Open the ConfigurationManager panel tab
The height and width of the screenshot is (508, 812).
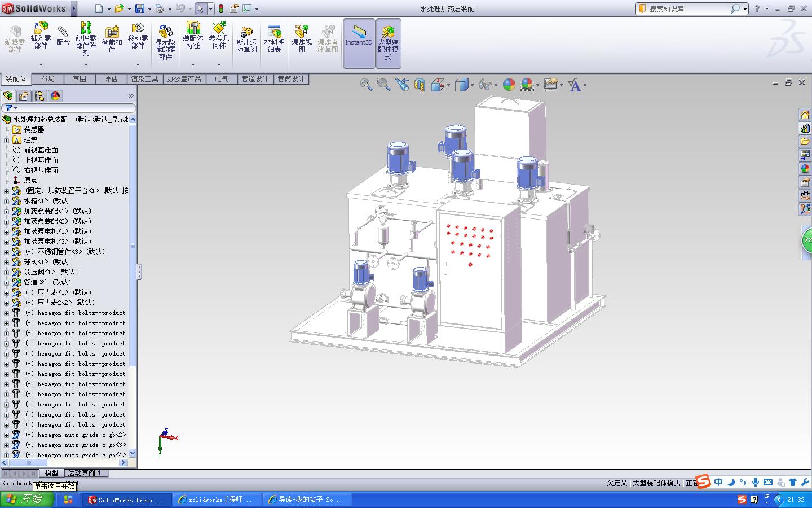coord(39,96)
